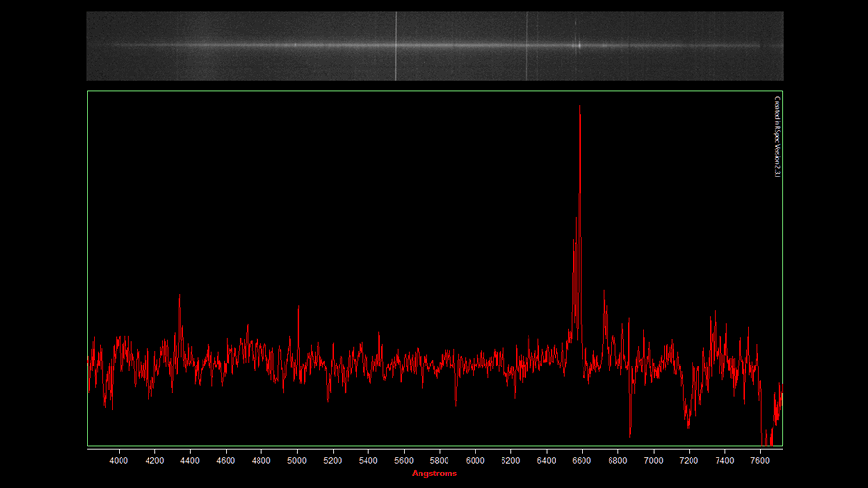The height and width of the screenshot is (488, 868).
Task: Click the emission spike near 5000 Angstroms
Action: coord(298,308)
